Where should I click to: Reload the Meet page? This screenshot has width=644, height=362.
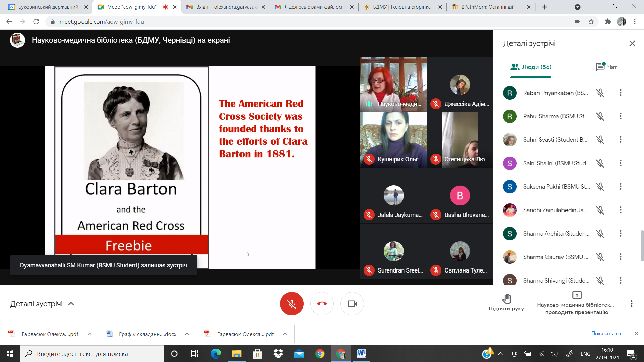(x=36, y=22)
